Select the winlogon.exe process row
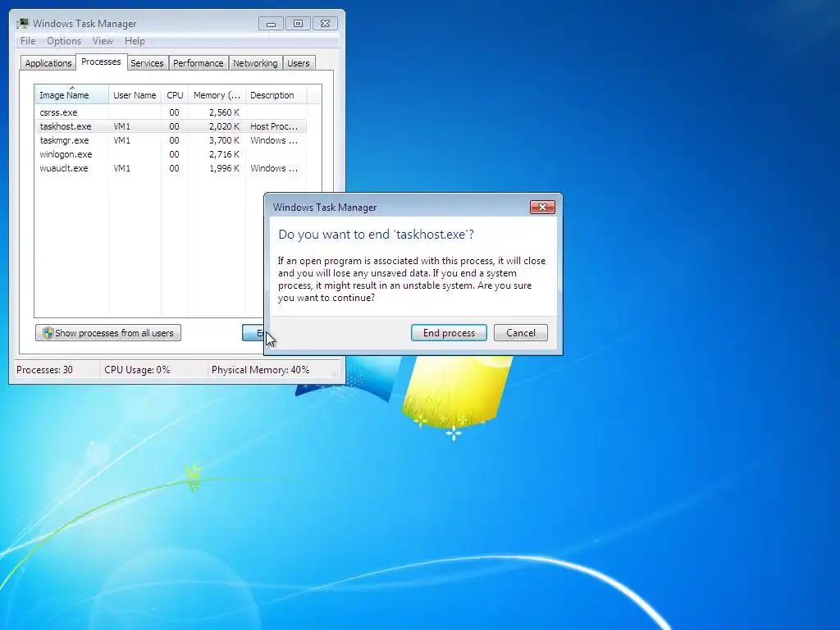 click(x=171, y=154)
